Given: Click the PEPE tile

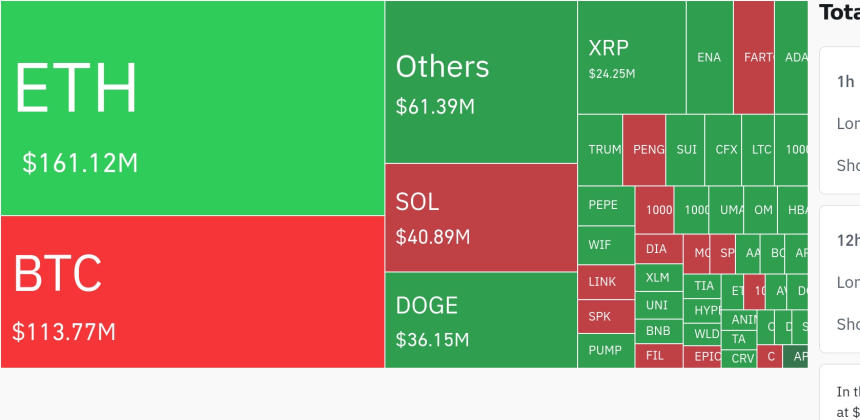Looking at the screenshot, I should pos(606,205).
